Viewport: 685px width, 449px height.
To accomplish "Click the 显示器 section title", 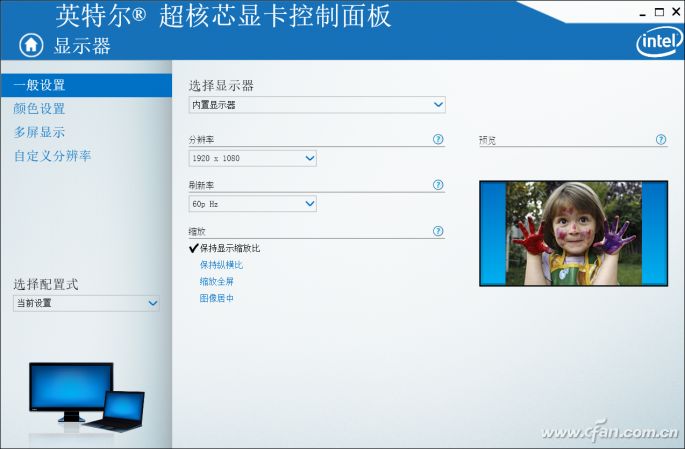I will click(82, 45).
